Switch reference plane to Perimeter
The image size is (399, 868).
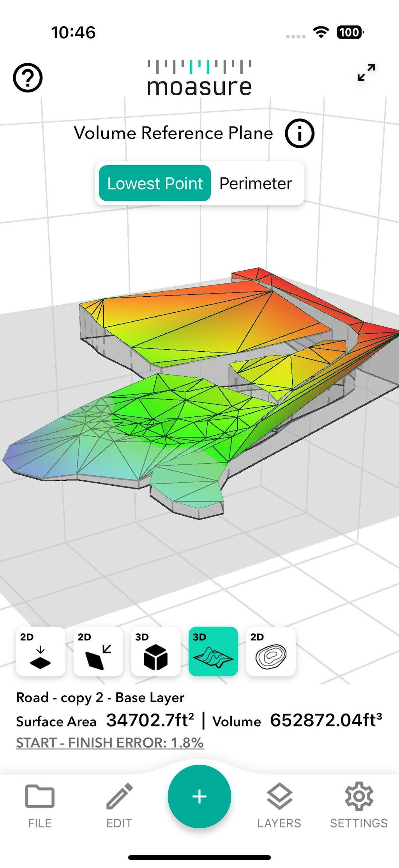256,183
